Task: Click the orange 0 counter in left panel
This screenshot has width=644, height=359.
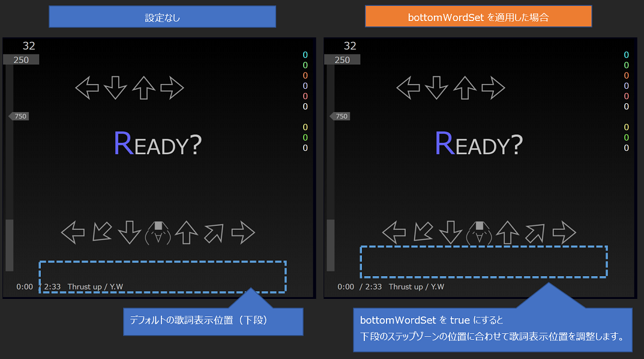Action: click(x=305, y=76)
